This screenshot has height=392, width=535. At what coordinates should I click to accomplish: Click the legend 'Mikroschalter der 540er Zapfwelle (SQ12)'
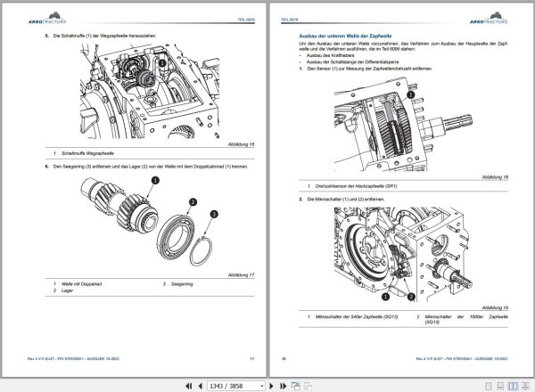pyautogui.click(x=357, y=316)
